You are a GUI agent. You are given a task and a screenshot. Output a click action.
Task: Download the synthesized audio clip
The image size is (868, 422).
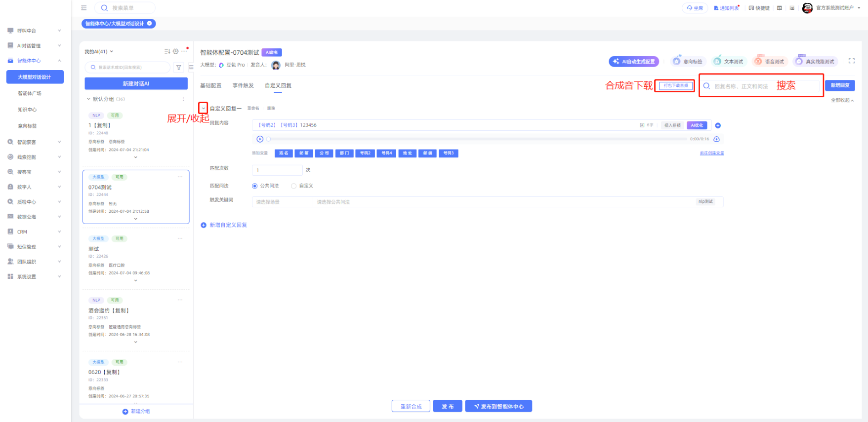coord(716,139)
